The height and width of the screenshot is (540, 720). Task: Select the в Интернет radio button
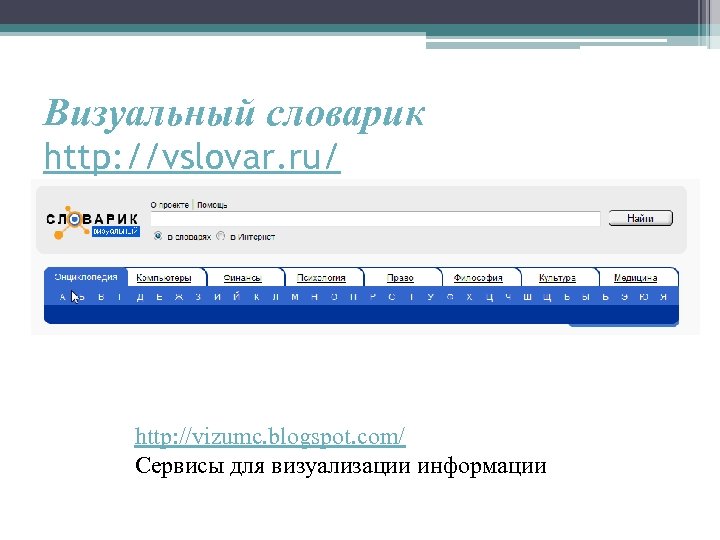(x=221, y=236)
